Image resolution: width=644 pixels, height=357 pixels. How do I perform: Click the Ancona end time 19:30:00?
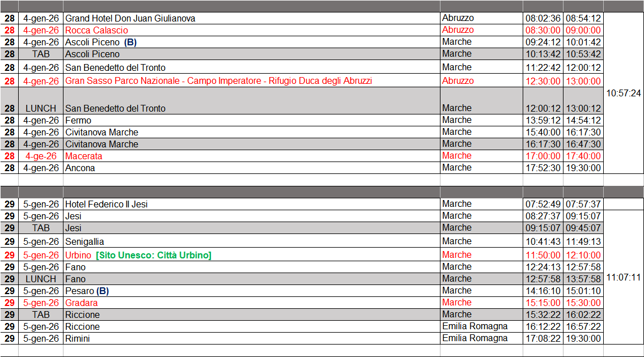583,168
